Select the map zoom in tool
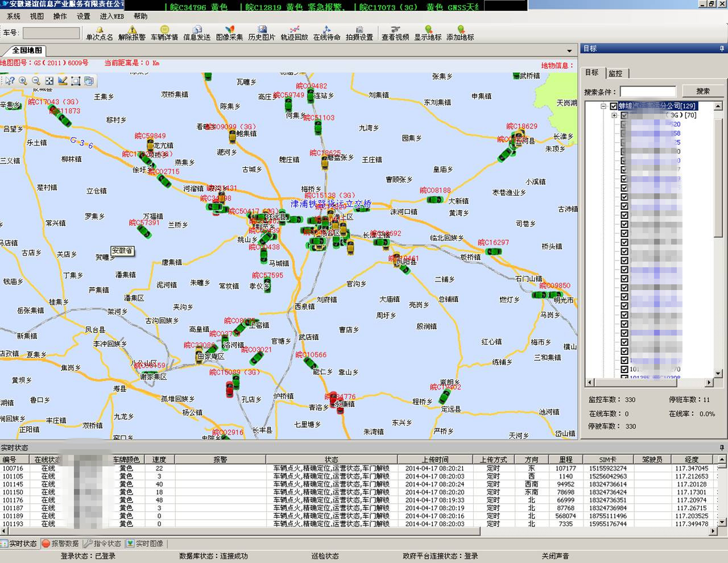The width and height of the screenshot is (728, 563). click(23, 81)
